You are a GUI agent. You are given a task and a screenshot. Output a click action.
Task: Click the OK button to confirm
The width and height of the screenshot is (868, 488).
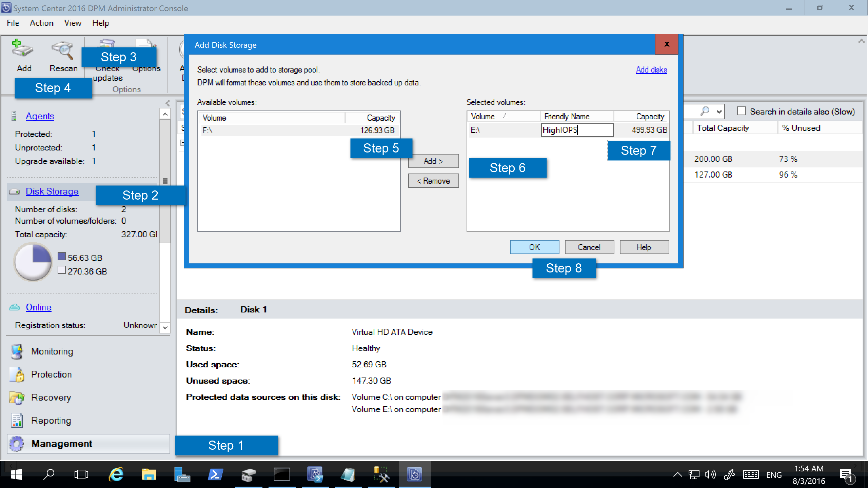pos(534,247)
